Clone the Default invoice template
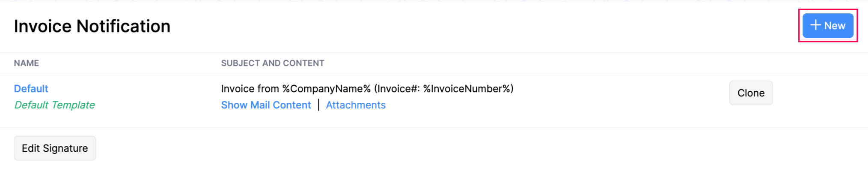 [x=751, y=93]
